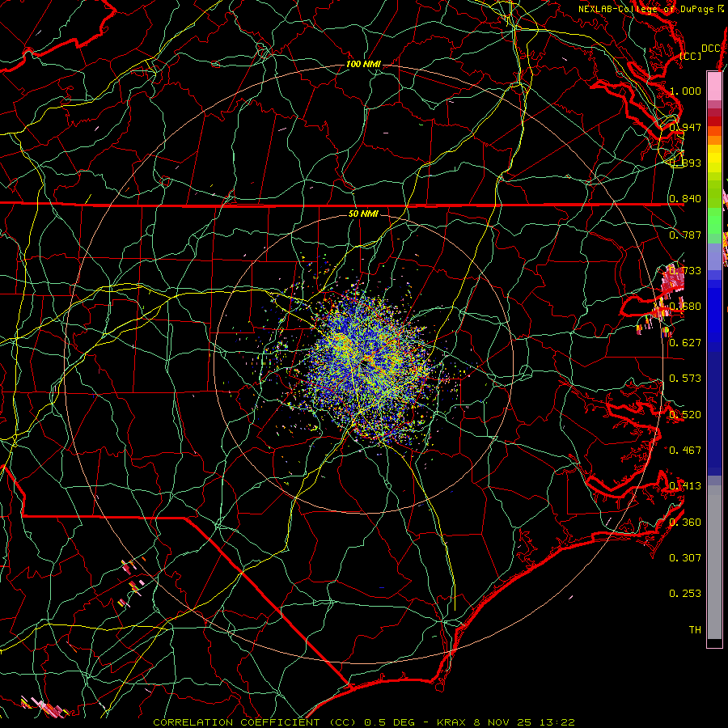Click the 0.627 color scale value
Screen dimensions: 728x728
point(685,343)
